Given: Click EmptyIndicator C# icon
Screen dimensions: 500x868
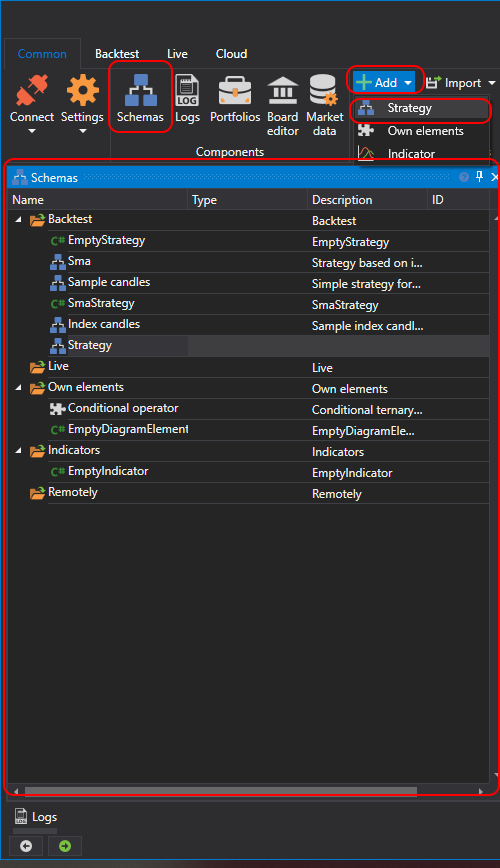Looking at the screenshot, I should coord(58,472).
